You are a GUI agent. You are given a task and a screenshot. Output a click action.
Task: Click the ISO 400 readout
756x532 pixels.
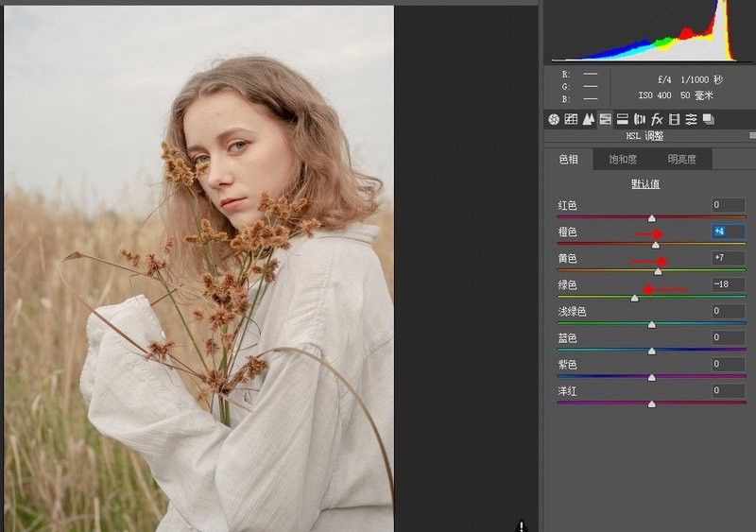[x=655, y=95]
